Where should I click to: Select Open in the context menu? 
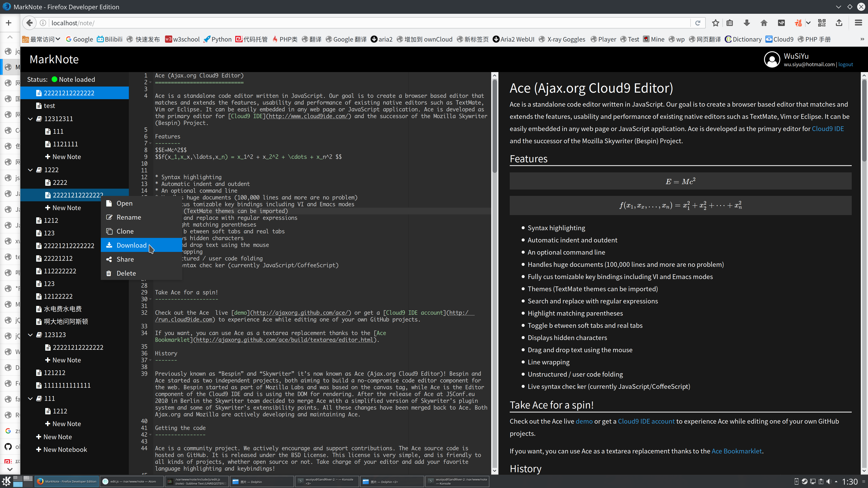(x=141, y=203)
